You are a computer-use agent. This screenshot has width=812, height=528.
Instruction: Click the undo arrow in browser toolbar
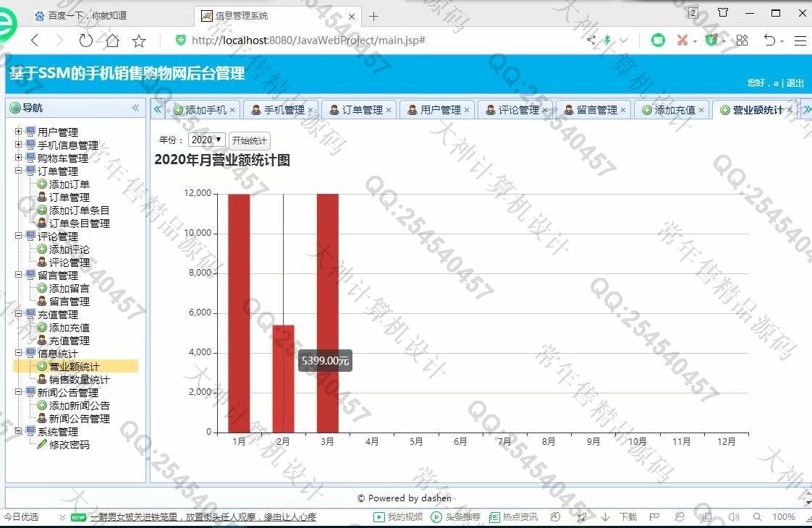769,40
